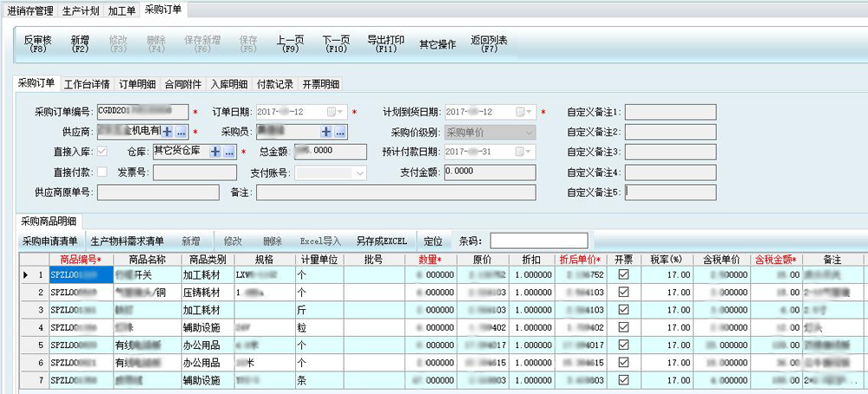Screen dimensions: 868x394
Task: Open the calendar icon of 订单日期
Action: coord(331,112)
